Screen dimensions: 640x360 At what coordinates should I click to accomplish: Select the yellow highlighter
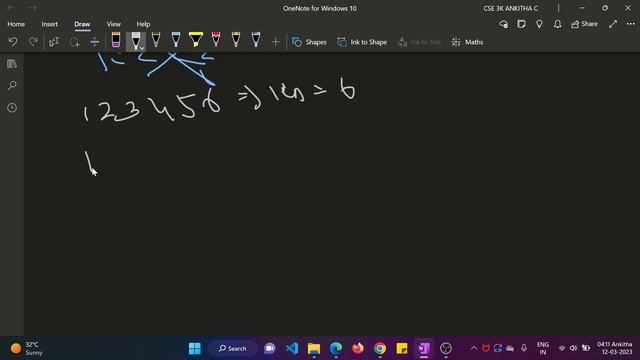(196, 40)
